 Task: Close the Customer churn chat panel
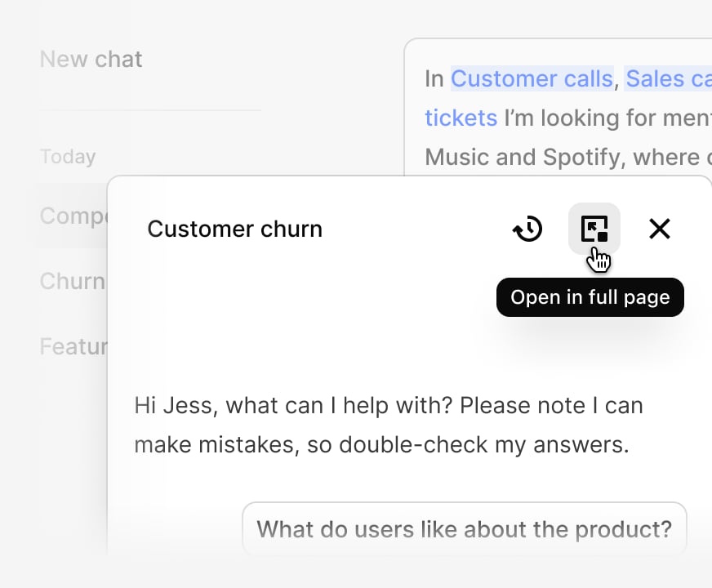(x=660, y=229)
